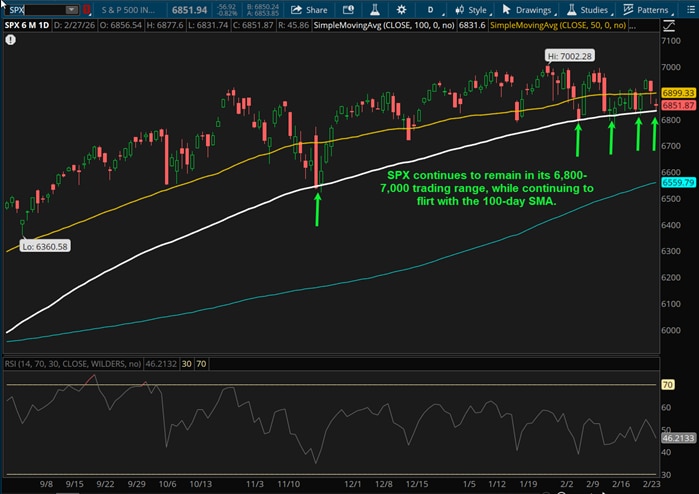Click the bid/ask B: 6850.24 quote

point(263,7)
